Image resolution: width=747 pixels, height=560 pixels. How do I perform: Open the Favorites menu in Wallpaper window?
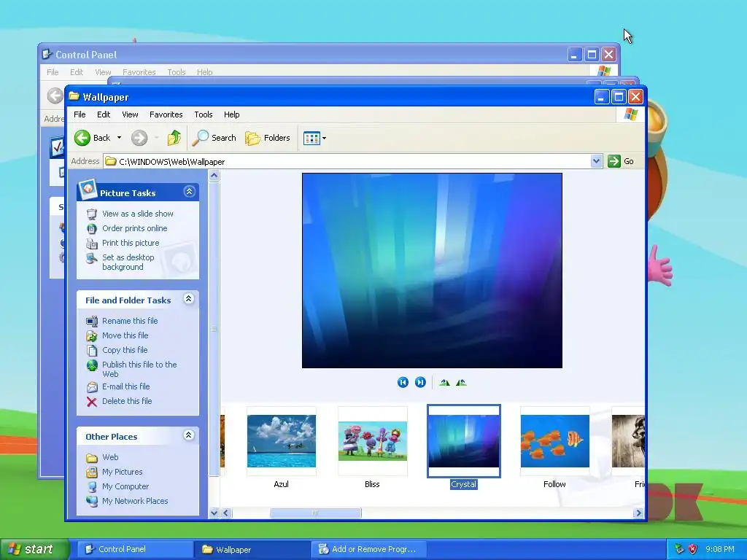[x=166, y=114]
